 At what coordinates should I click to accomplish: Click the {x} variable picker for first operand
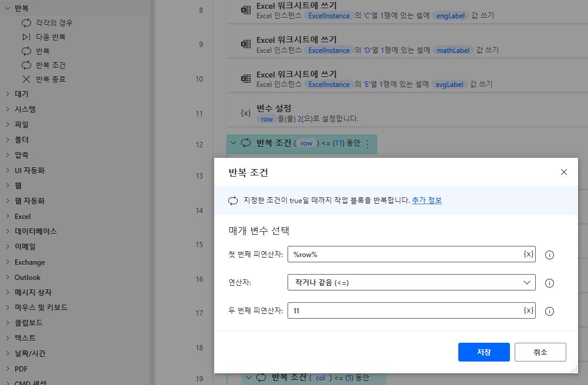pyautogui.click(x=528, y=254)
